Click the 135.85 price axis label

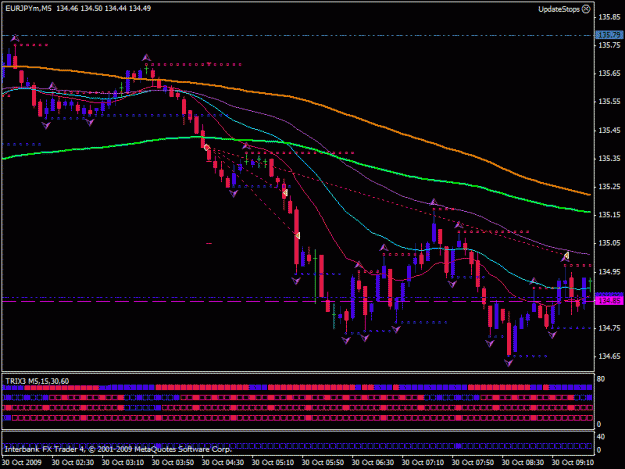click(609, 17)
